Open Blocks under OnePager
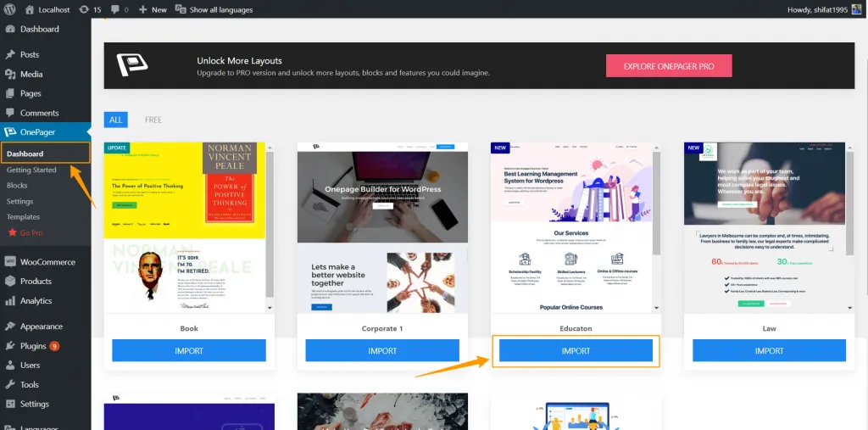The height and width of the screenshot is (430, 868). 17,185
